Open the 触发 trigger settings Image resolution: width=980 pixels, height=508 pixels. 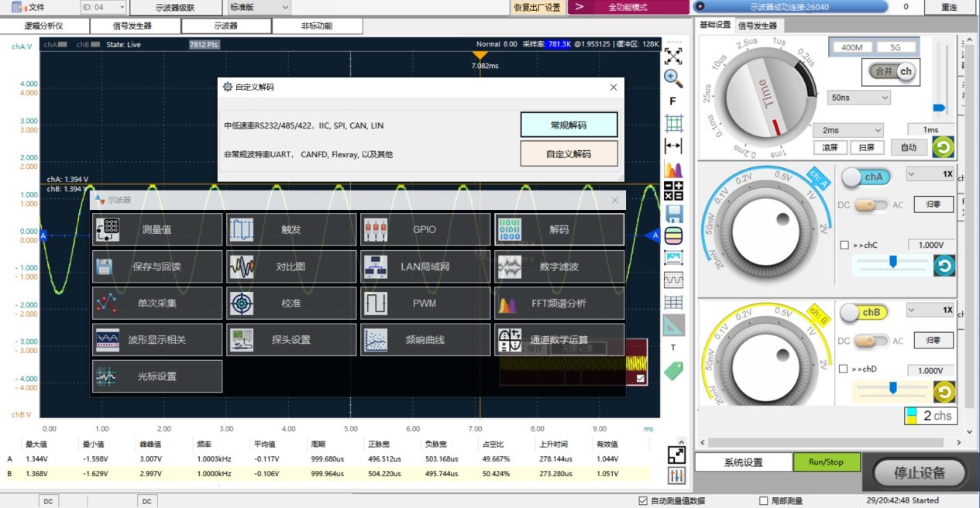click(x=291, y=229)
